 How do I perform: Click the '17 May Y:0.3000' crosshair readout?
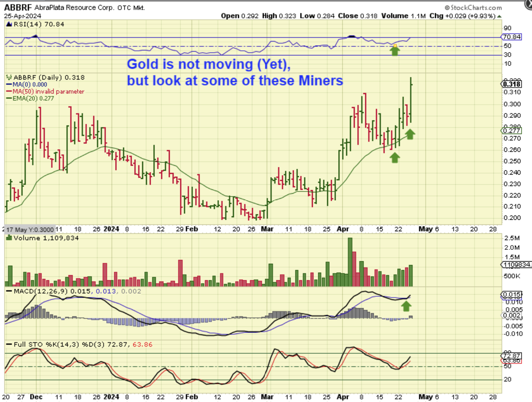coord(30,229)
